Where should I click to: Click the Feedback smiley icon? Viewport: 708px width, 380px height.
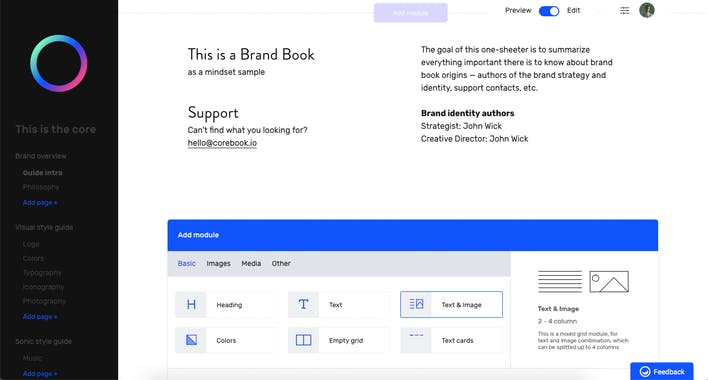pyautogui.click(x=645, y=371)
